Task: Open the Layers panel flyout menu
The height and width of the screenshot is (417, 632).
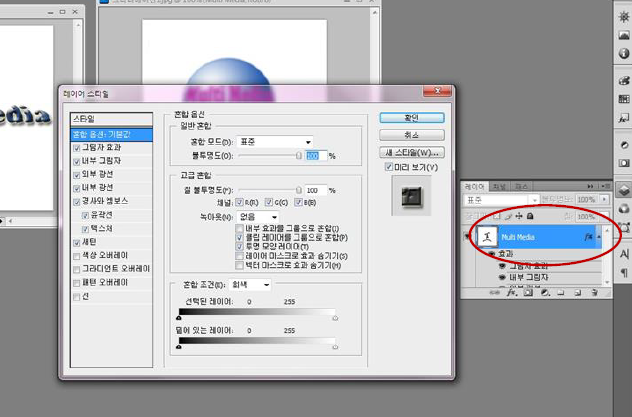Action: [x=605, y=186]
